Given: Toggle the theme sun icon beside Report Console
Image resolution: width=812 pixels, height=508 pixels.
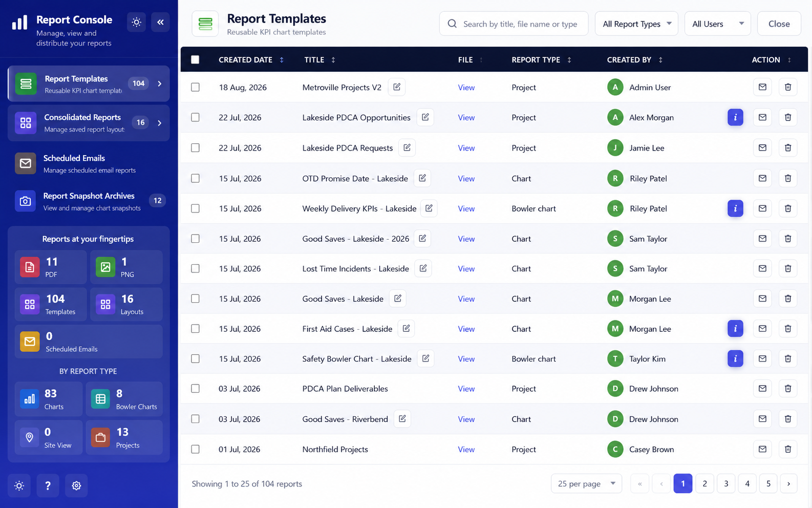Looking at the screenshot, I should point(136,22).
